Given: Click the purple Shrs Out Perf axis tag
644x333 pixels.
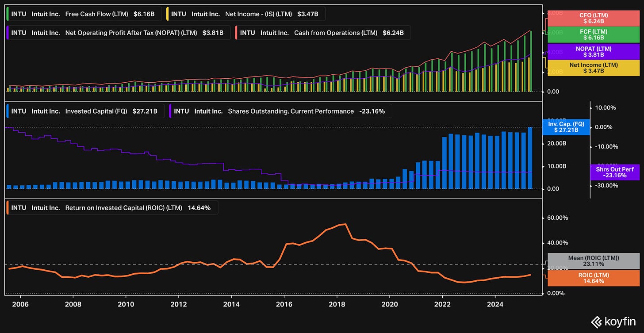Looking at the screenshot, I should (x=615, y=172).
